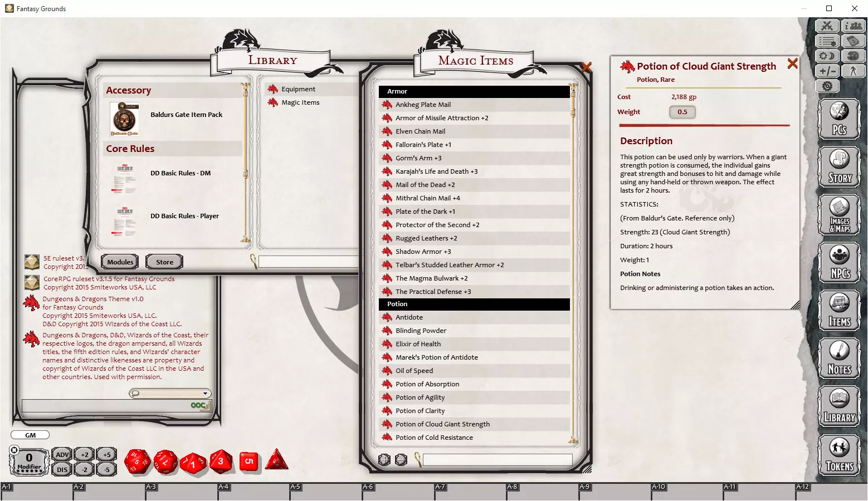The height and width of the screenshot is (501, 868).
Task: Open the PCs sidebar button
Action: point(839,119)
